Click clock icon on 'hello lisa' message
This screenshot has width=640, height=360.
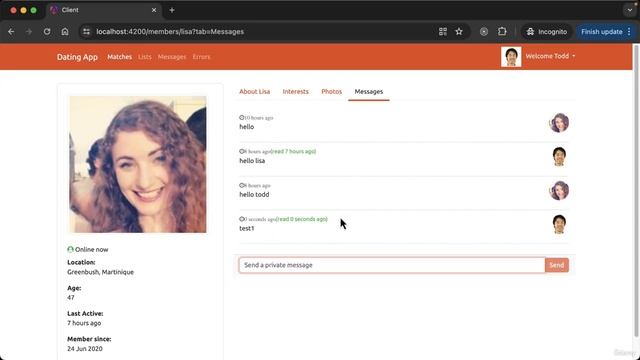tap(242, 151)
